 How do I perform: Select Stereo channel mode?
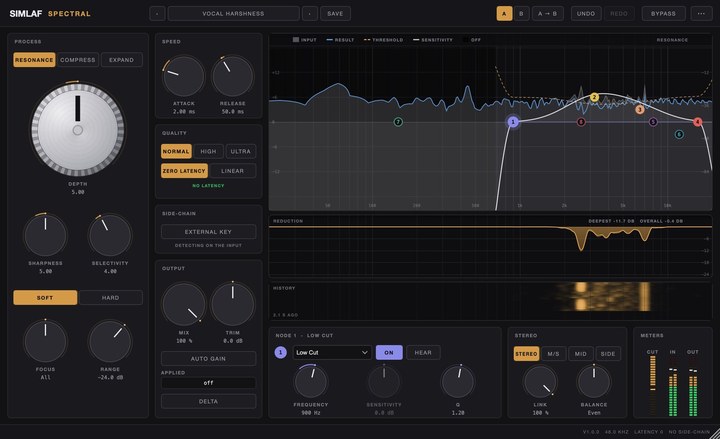click(526, 354)
